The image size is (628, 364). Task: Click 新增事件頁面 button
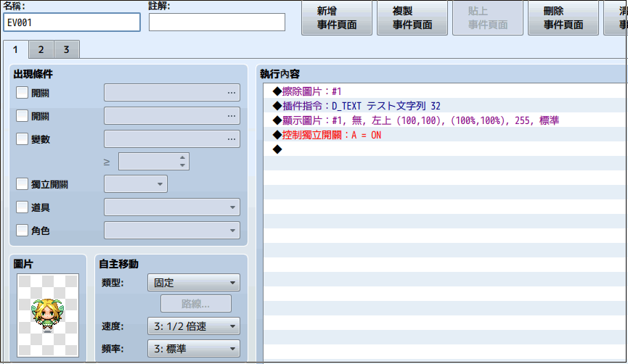pos(337,18)
